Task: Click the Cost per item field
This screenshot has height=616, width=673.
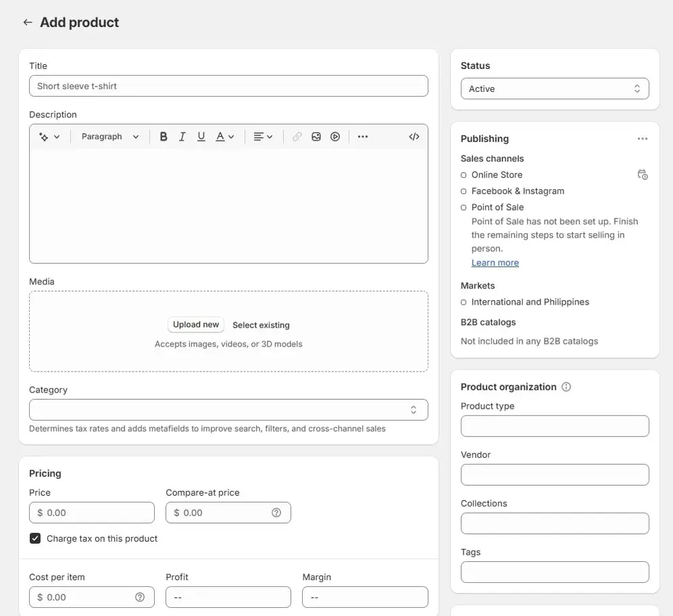Action: point(92,597)
